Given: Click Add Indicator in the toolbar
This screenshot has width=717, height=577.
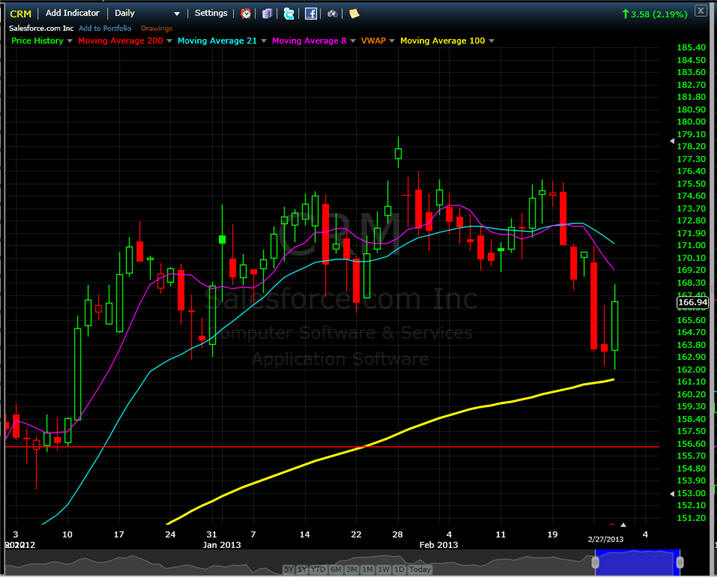Looking at the screenshot, I should (72, 14).
